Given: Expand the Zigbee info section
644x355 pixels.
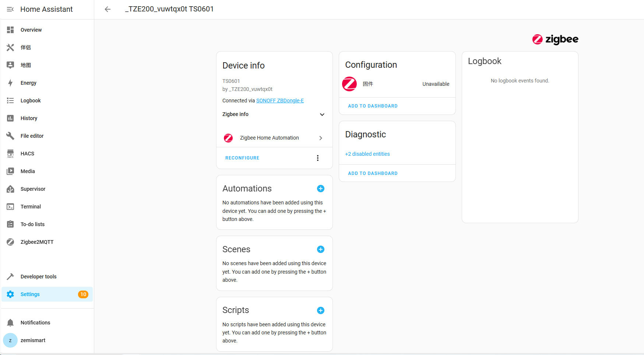Looking at the screenshot, I should tap(322, 115).
